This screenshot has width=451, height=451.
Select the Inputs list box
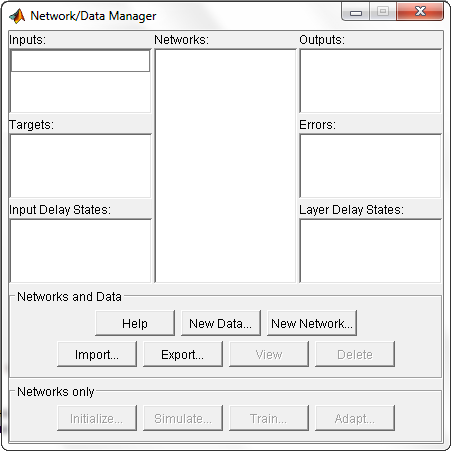[80, 81]
